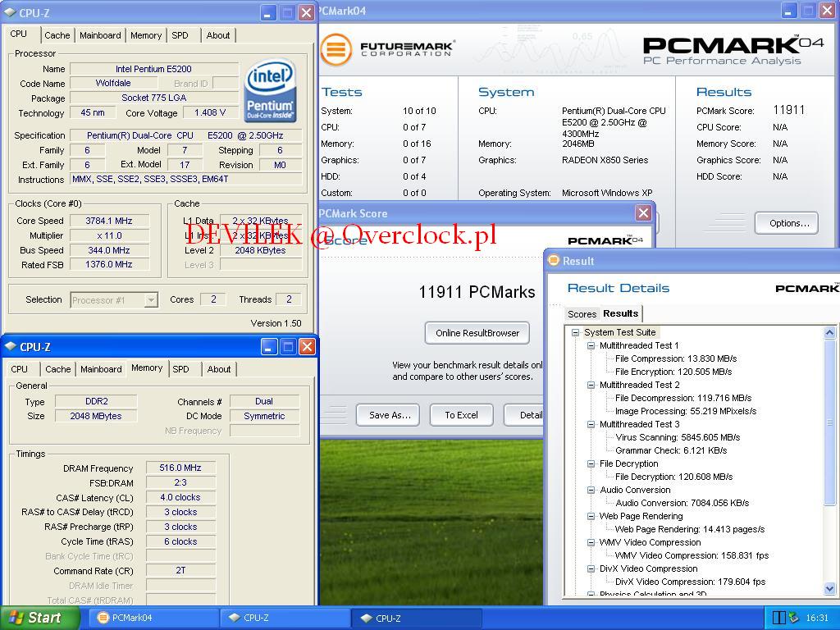Viewport: 840px width, 630px height.
Task: Minimize the PCMark04 main window
Action: click(789, 10)
